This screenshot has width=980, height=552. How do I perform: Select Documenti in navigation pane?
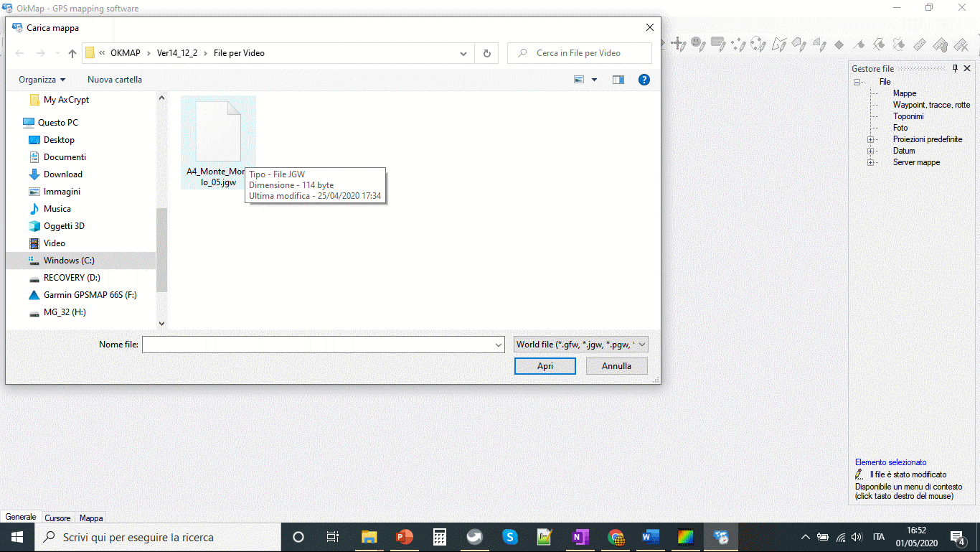(65, 157)
